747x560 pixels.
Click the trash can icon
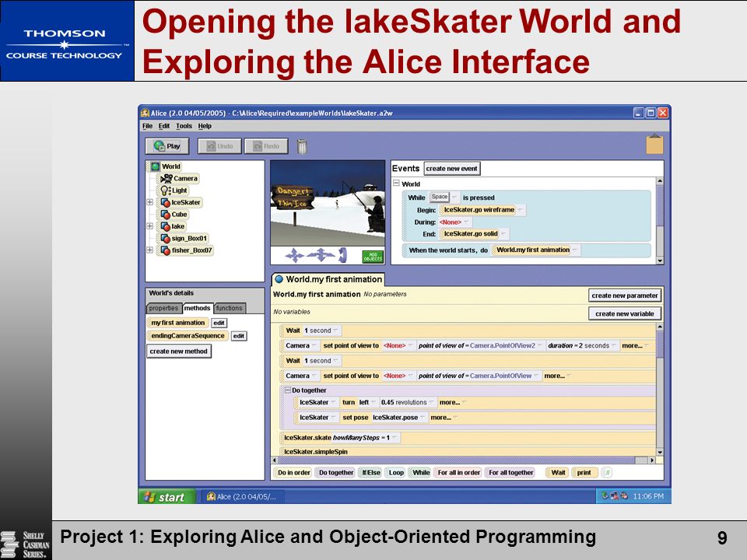click(302, 146)
